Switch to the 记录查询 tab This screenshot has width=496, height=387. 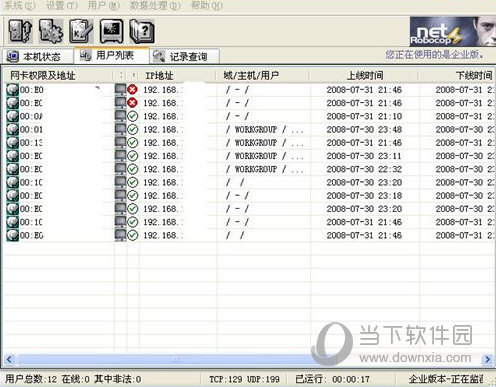pyautogui.click(x=184, y=56)
